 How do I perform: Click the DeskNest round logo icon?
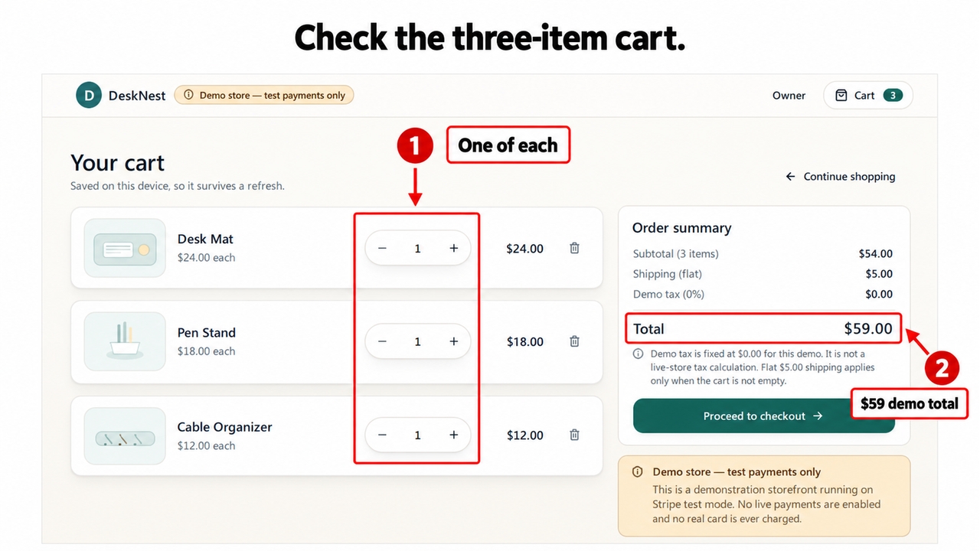89,96
